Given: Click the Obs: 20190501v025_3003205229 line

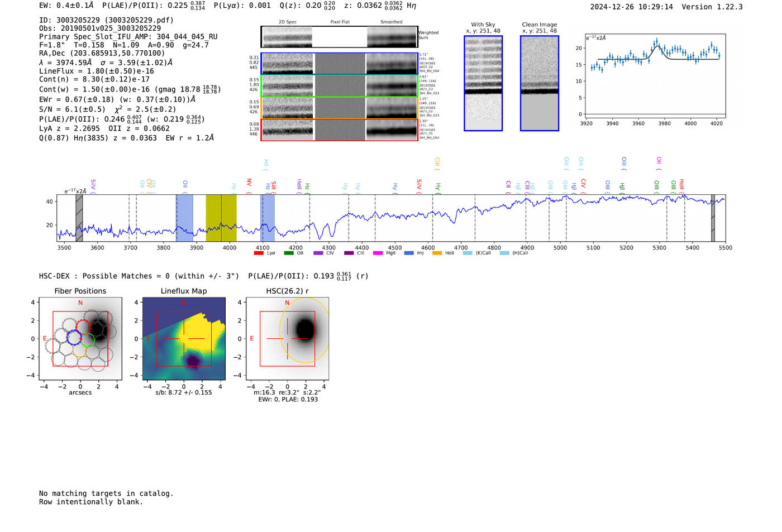Looking at the screenshot, I should 100,28.
